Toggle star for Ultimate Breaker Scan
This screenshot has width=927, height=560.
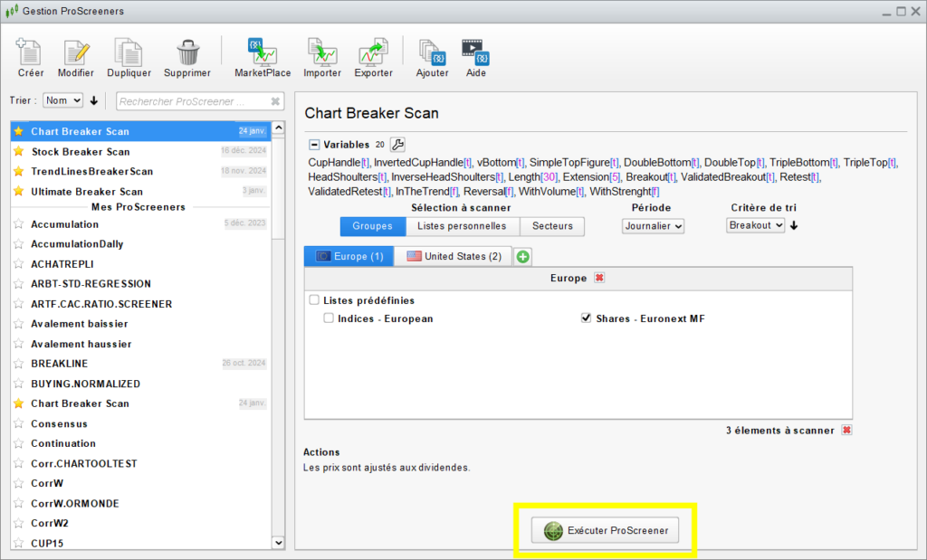coord(19,192)
